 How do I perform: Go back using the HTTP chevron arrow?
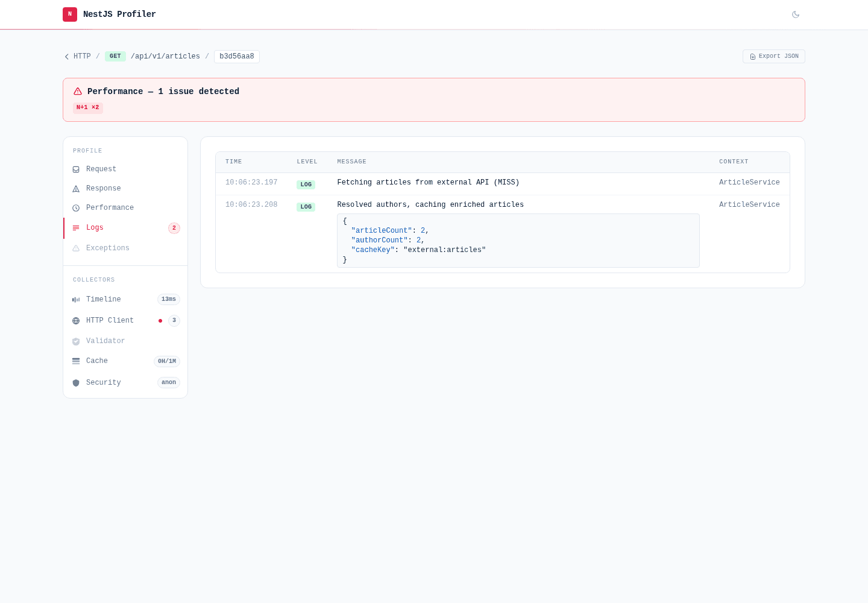pyautogui.click(x=67, y=57)
